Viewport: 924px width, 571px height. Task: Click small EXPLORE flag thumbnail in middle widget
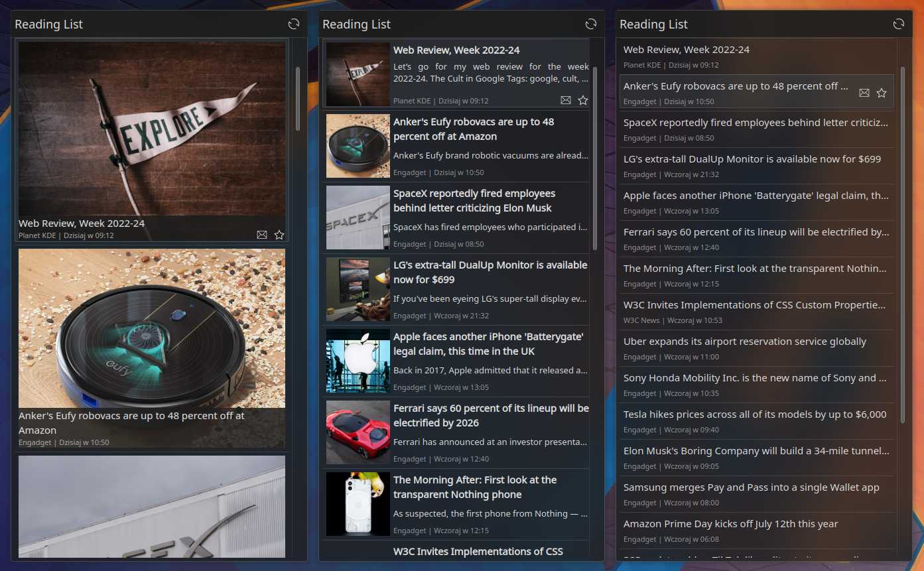358,74
